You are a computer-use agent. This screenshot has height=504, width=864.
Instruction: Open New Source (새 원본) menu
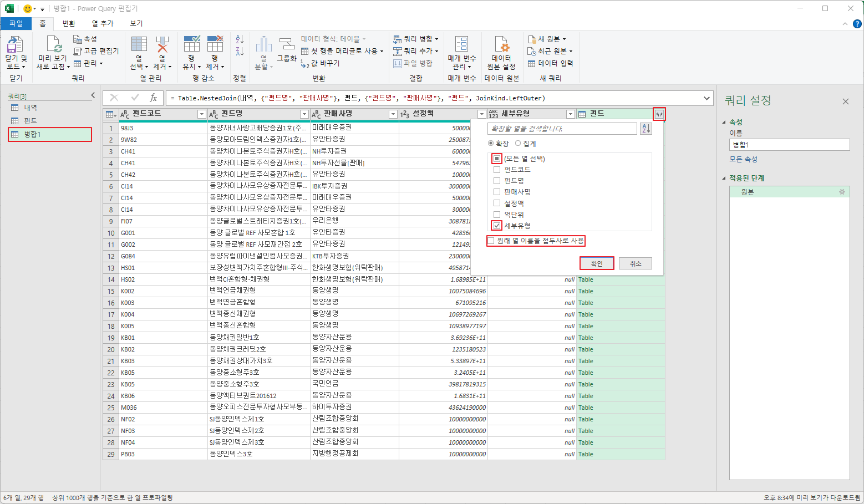point(547,39)
